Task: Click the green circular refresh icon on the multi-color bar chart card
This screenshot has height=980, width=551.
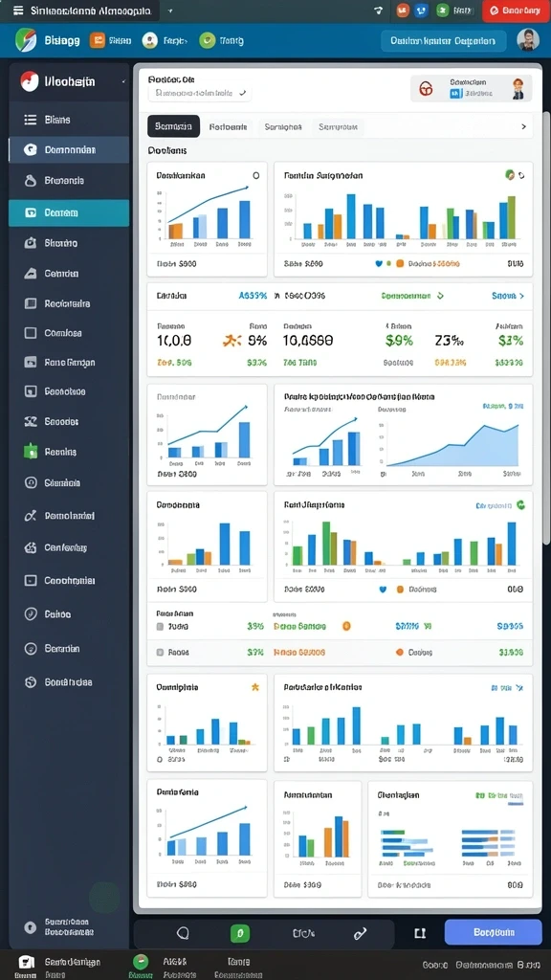Action: point(520,504)
